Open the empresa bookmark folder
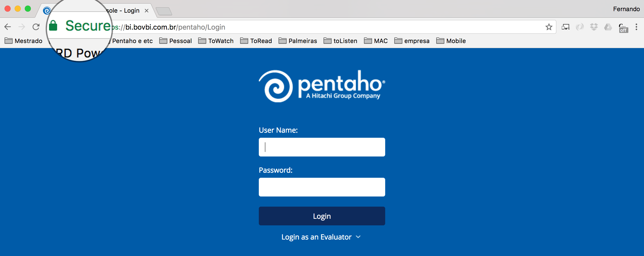The image size is (644, 256). (x=412, y=41)
